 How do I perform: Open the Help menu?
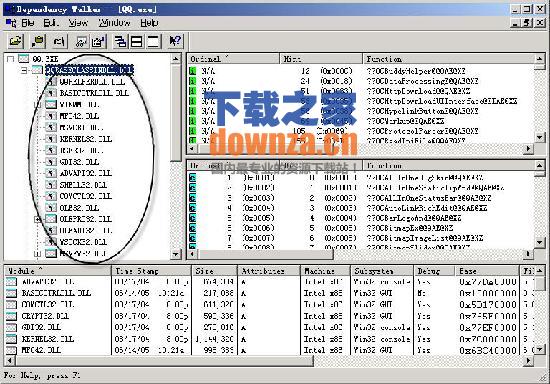(149, 23)
